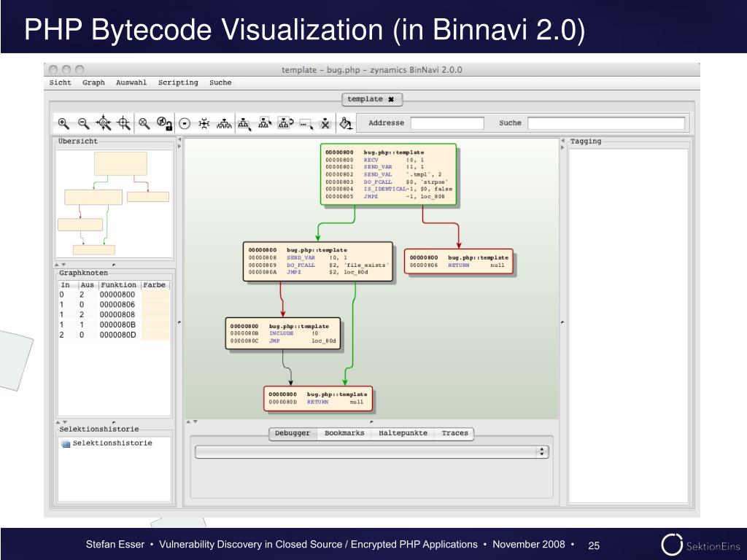This screenshot has width=747, height=560.
Task: Click the invert selection icon
Action: point(285,123)
